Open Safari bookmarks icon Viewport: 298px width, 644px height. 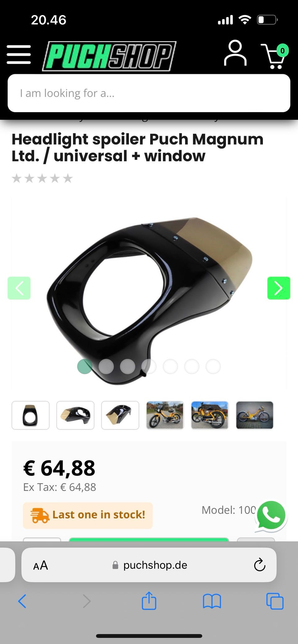[x=212, y=602]
